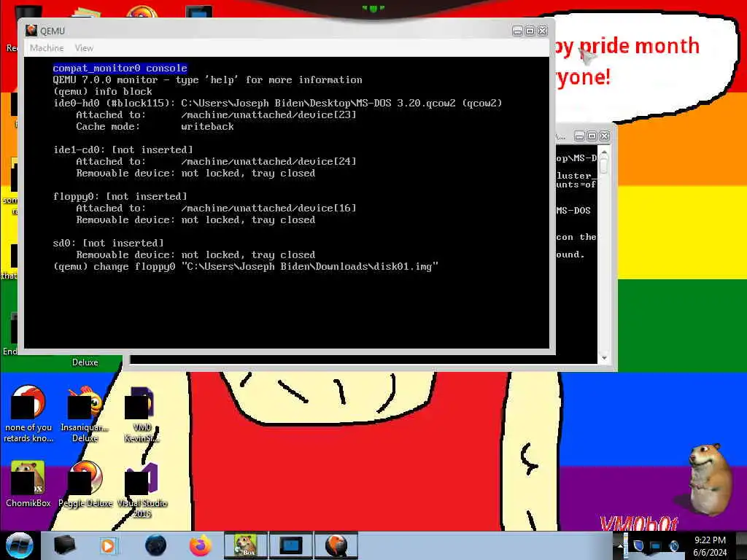The height and width of the screenshot is (560, 747).
Task: Click network icon in system tray
Action: point(656,545)
